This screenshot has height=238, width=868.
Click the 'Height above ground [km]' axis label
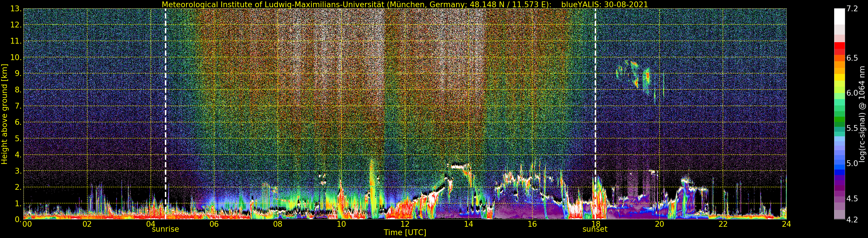(4, 114)
